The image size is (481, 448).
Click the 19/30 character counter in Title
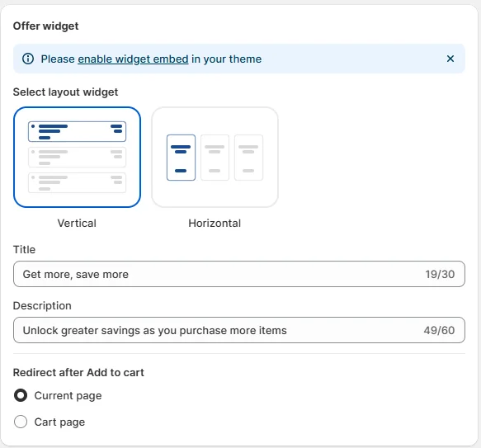click(x=440, y=274)
